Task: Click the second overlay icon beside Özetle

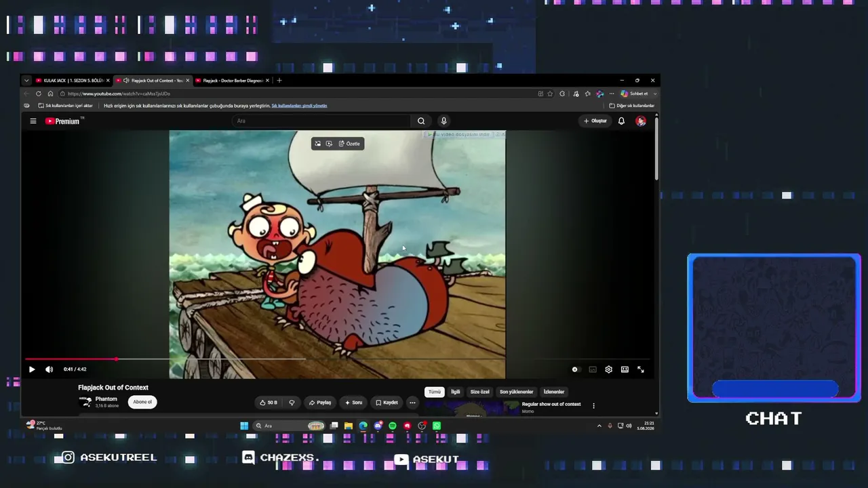Action: (x=329, y=144)
